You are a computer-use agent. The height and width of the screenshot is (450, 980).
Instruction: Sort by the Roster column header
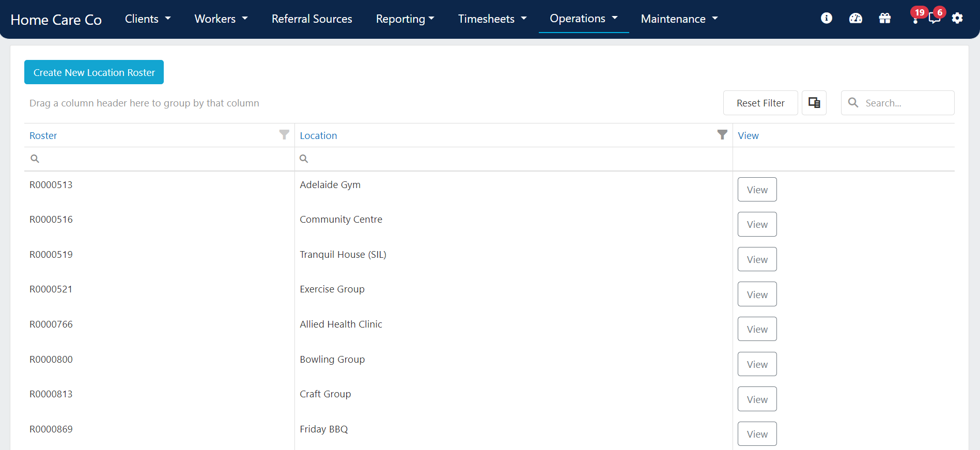pyautogui.click(x=43, y=135)
